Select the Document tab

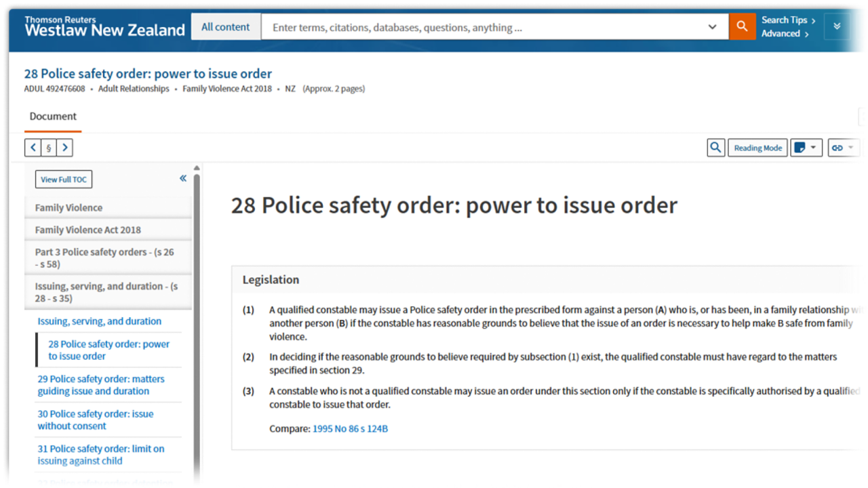pyautogui.click(x=53, y=117)
